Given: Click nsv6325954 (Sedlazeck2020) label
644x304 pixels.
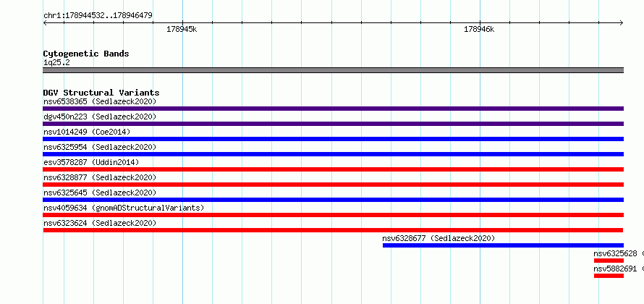Looking at the screenshot, I should [x=100, y=147].
